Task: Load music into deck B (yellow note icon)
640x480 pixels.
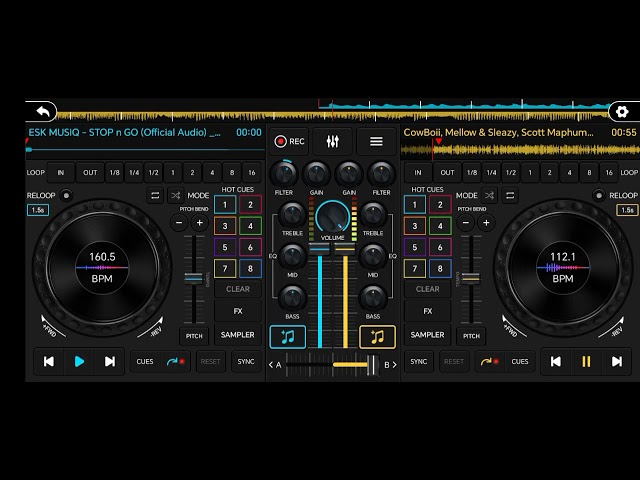Action: coord(377,337)
